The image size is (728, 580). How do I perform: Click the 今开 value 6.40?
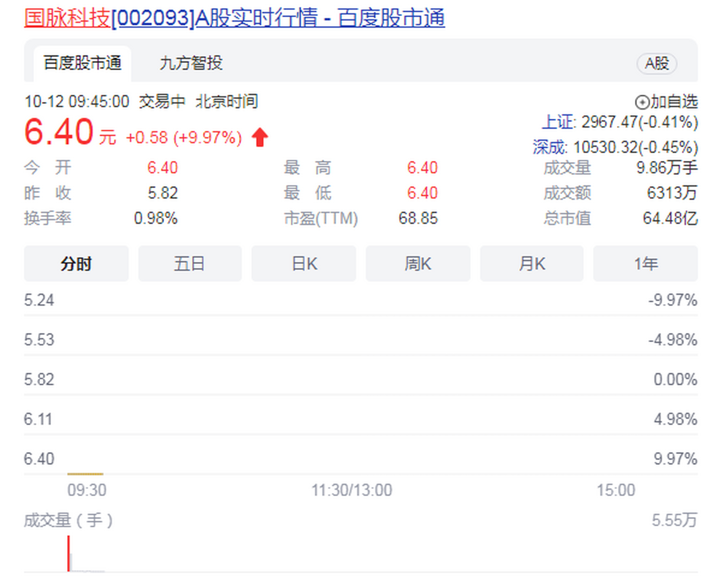tap(163, 168)
